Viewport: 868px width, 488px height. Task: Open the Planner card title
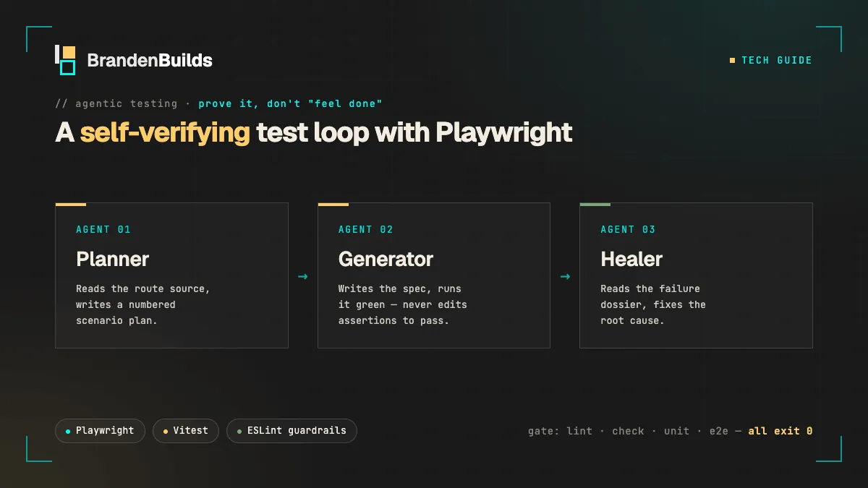(x=112, y=259)
